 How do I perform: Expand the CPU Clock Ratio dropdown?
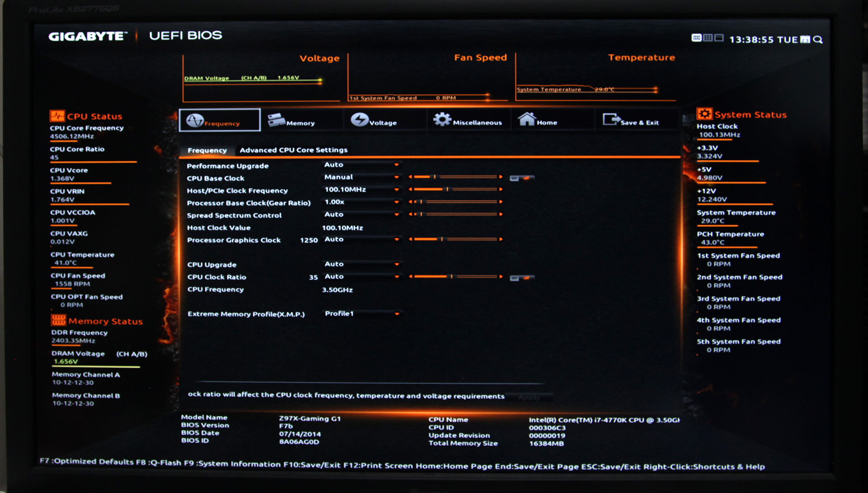click(x=362, y=276)
